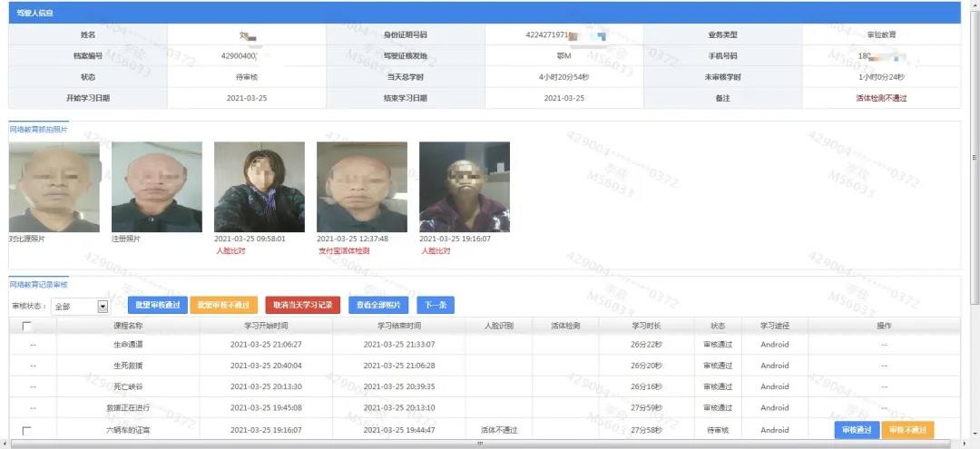Click the 学习开始时间 column header
This screenshot has height=449, width=980.
tap(266, 326)
